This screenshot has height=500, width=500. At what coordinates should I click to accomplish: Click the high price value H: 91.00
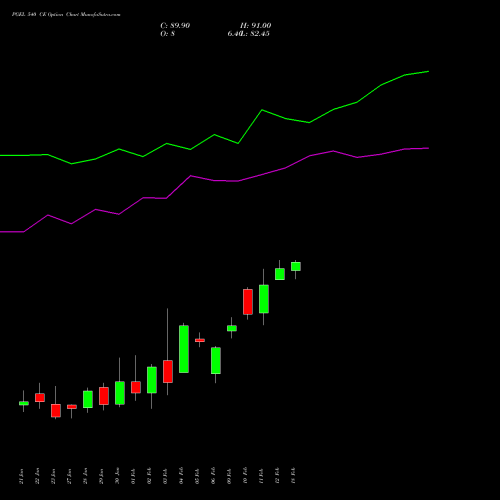tap(255, 26)
